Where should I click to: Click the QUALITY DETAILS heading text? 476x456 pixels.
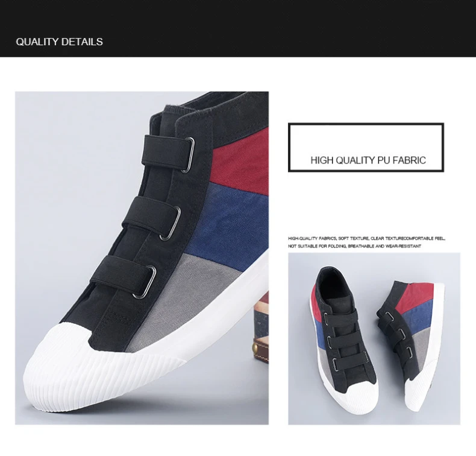click(x=59, y=42)
